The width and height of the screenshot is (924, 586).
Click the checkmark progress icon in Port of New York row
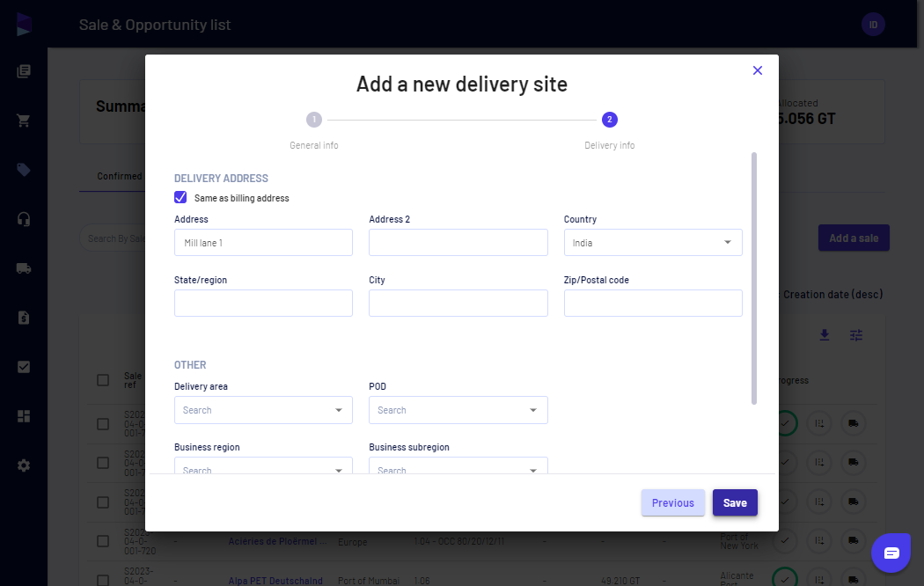click(x=785, y=540)
